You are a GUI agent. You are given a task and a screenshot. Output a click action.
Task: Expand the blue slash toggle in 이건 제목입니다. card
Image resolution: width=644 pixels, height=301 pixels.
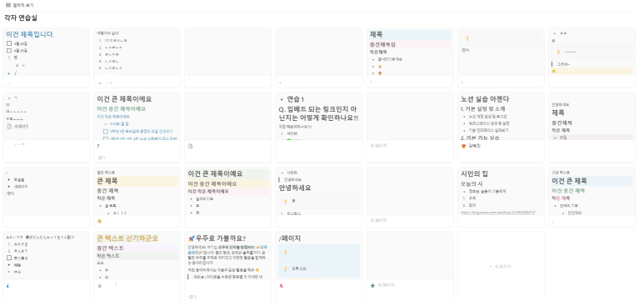[9, 73]
